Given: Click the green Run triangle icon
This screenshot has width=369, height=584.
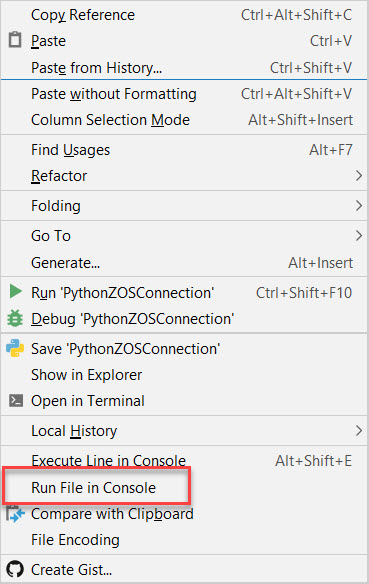Looking at the screenshot, I should tap(15, 291).
